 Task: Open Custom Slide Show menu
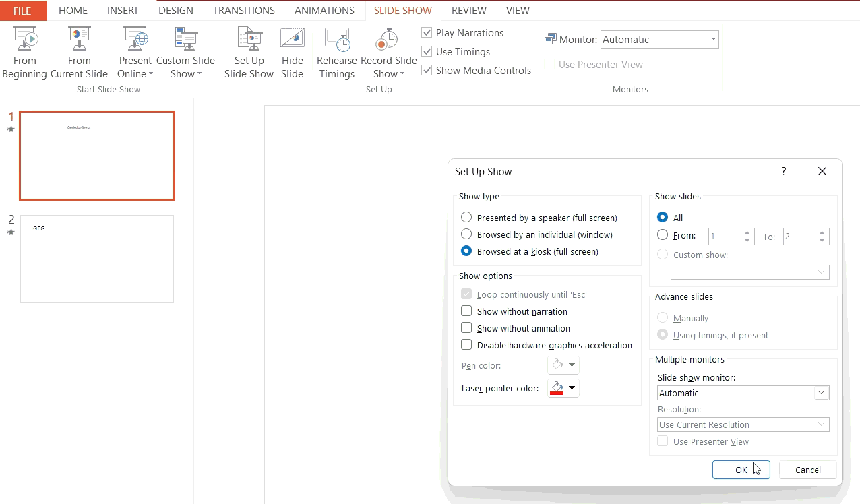(185, 53)
